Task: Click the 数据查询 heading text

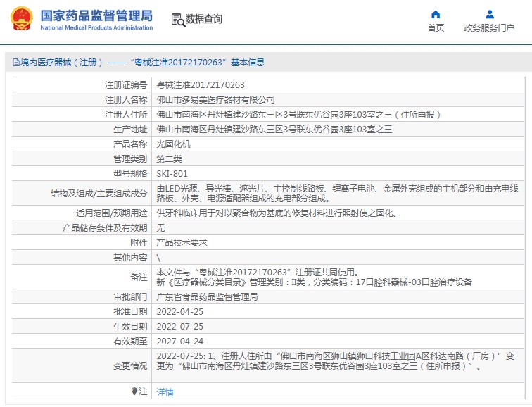Action: pos(204,19)
